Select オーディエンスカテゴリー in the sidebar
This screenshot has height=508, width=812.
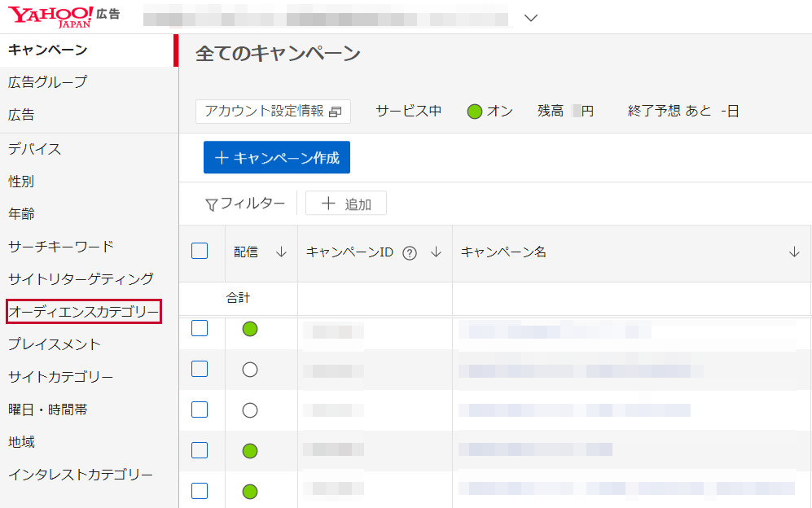coord(84,311)
